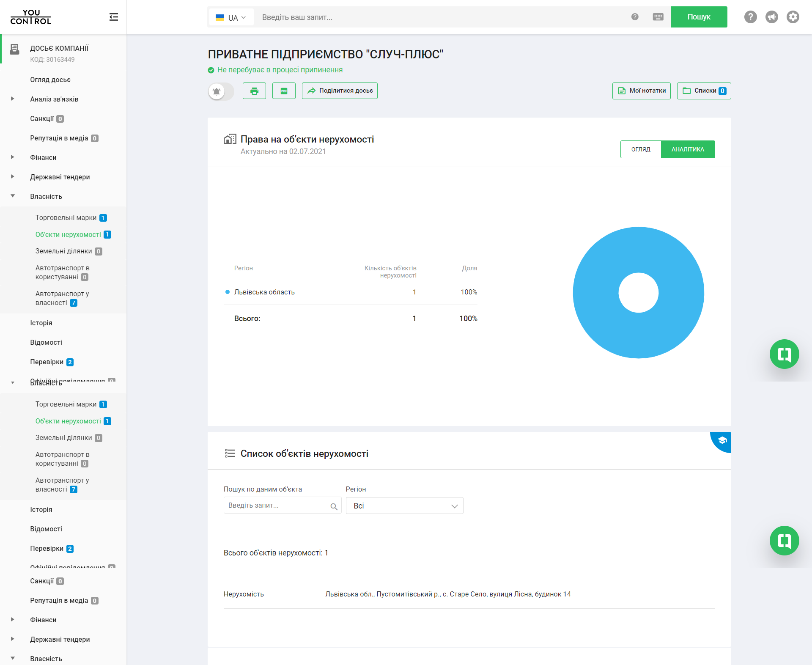The image size is (812, 665).
Task: Open the Списки button
Action: click(x=704, y=91)
